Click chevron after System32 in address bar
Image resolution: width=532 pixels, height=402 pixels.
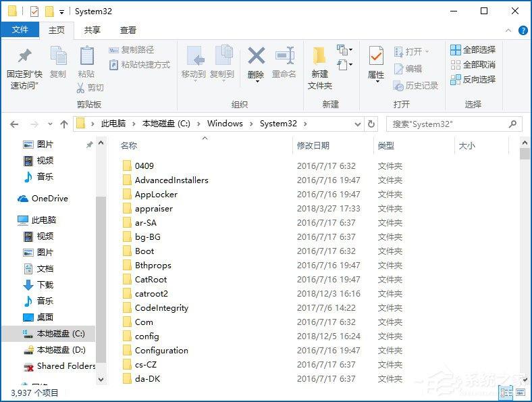pyautogui.click(x=305, y=124)
